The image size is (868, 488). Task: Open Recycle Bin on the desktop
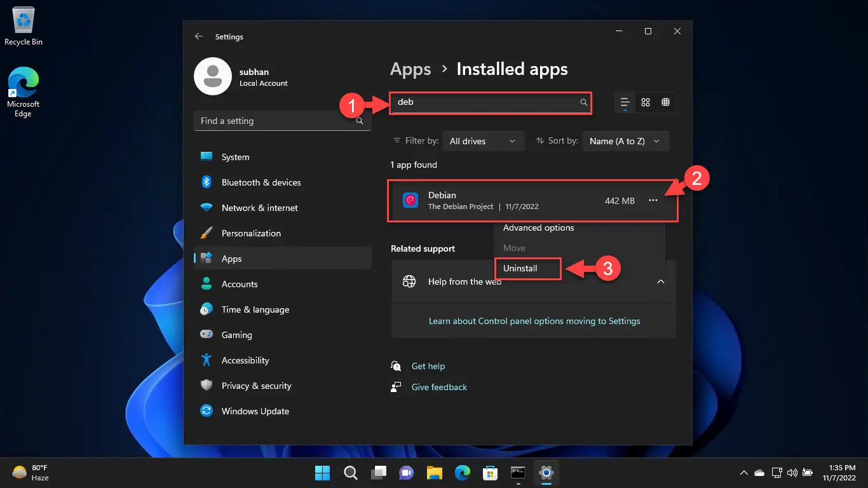(x=24, y=27)
